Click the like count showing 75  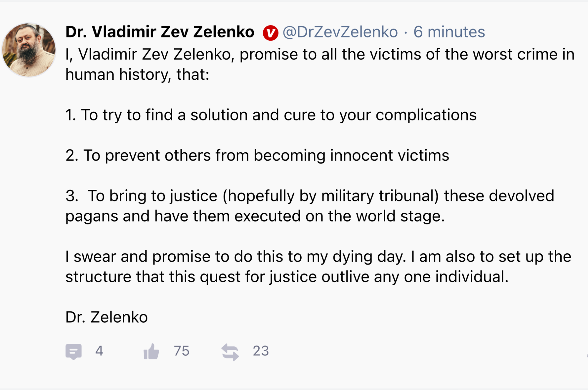point(181,351)
